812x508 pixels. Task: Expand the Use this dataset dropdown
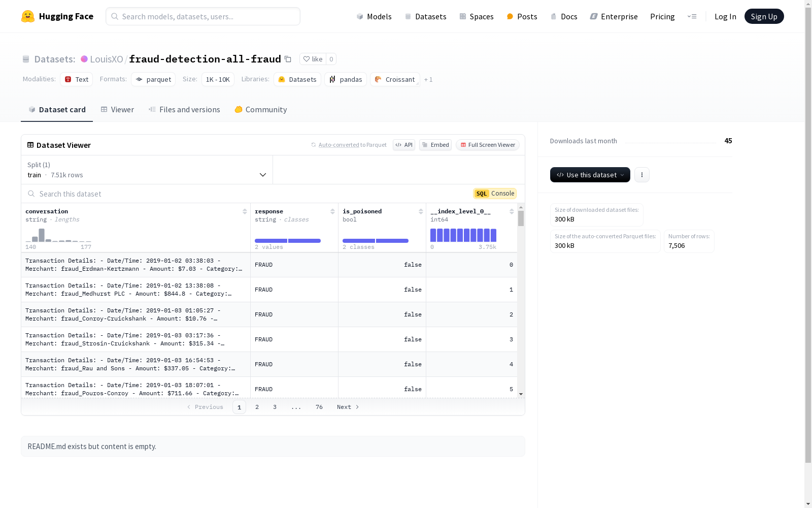pyautogui.click(x=590, y=175)
